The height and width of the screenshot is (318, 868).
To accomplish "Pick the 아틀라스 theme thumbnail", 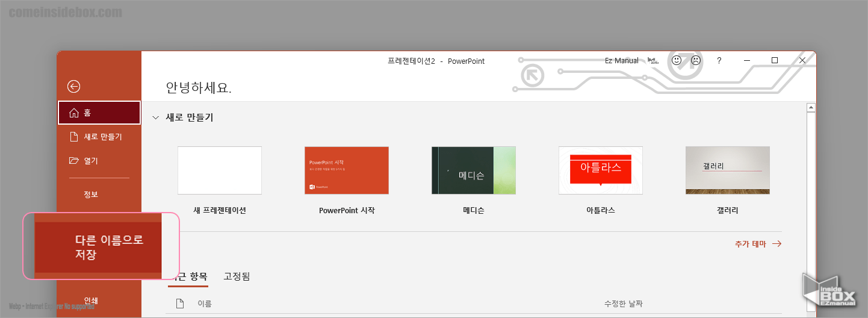I will (x=601, y=170).
